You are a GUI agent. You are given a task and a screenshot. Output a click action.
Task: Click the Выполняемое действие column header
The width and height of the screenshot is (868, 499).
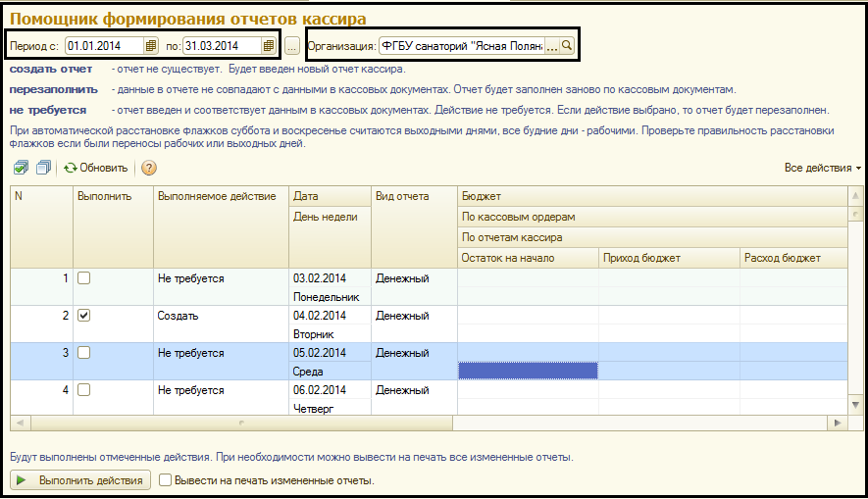click(x=221, y=226)
